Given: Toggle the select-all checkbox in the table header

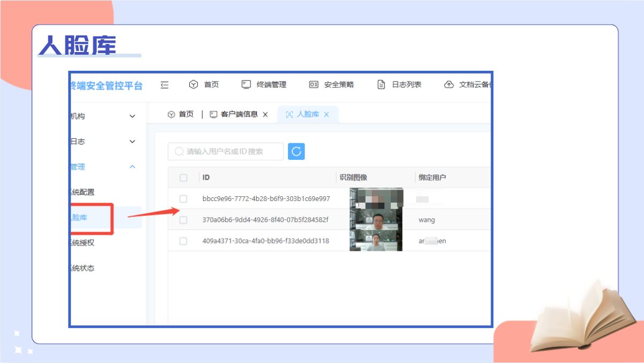Looking at the screenshot, I should pos(183,177).
